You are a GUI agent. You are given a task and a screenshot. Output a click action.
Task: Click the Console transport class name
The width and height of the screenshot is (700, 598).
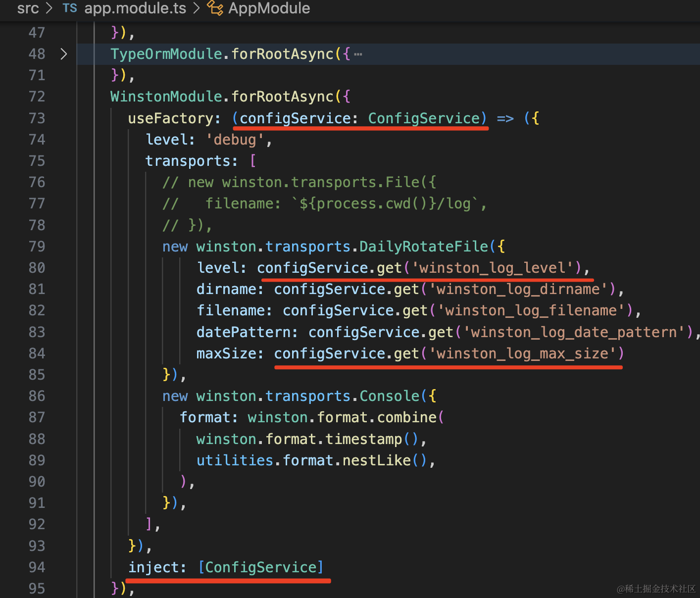390,396
